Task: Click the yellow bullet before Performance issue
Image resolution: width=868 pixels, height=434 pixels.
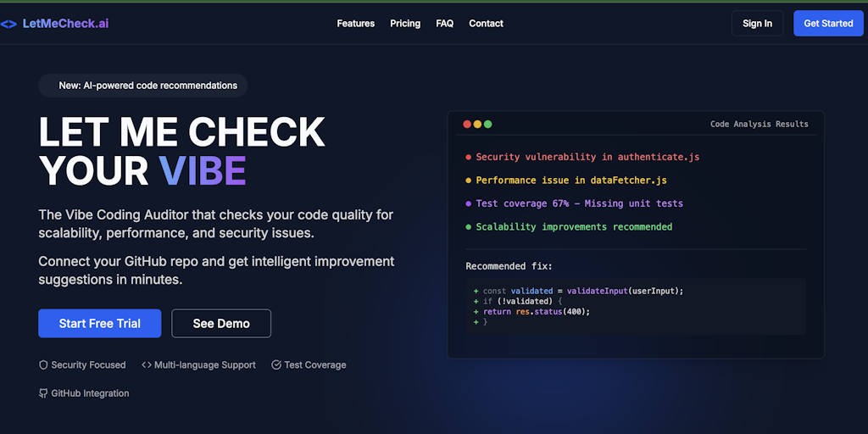Action: 468,181
